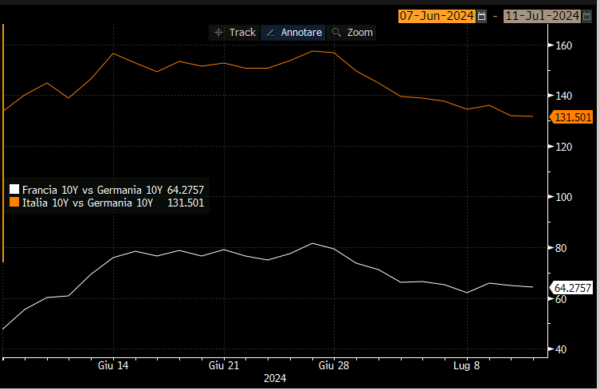This screenshot has height=390, width=600.
Task: Open the end date calendar icon
Action: 587,16
